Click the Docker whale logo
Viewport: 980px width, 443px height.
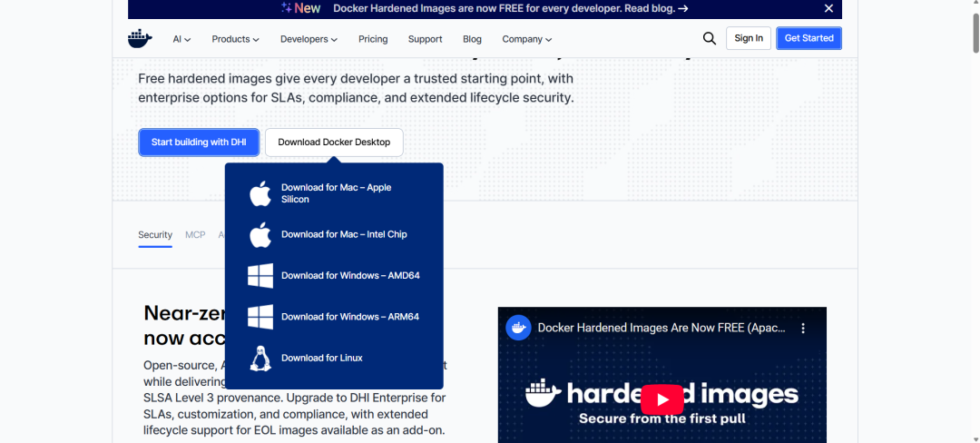tap(140, 39)
